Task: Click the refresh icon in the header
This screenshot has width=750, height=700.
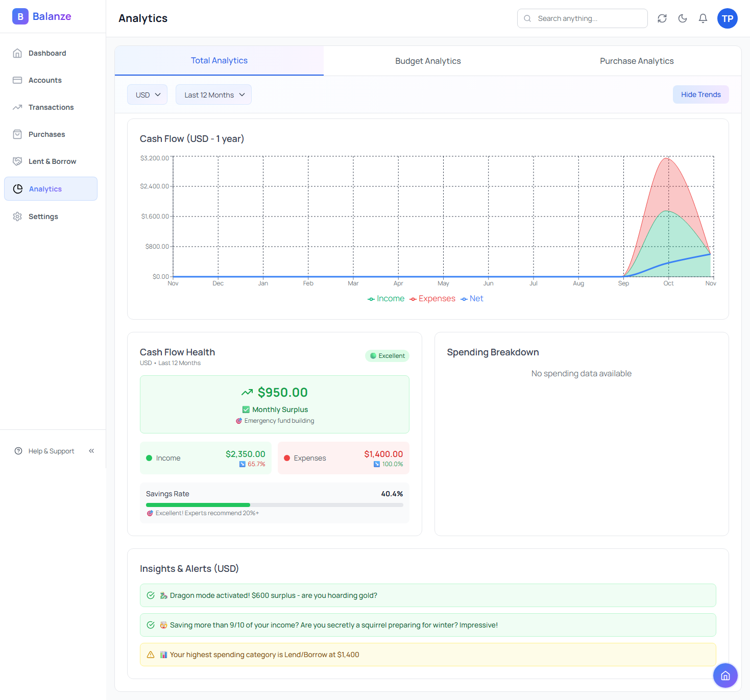Action: (x=662, y=18)
